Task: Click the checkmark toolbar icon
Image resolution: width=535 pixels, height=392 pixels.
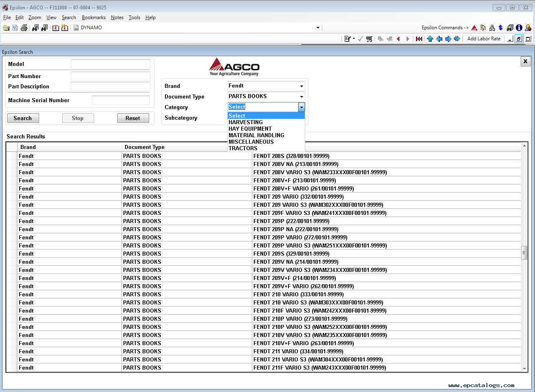Action: tap(361, 39)
